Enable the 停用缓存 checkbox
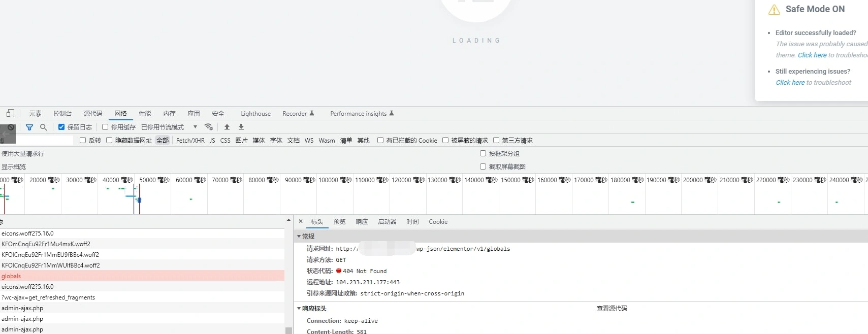This screenshot has height=334, width=868. 105,127
